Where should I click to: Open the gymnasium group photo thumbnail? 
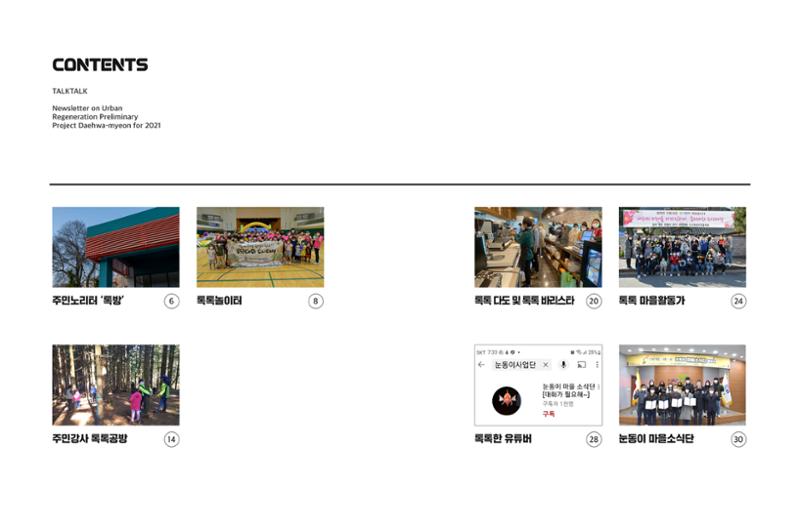pyautogui.click(x=260, y=247)
